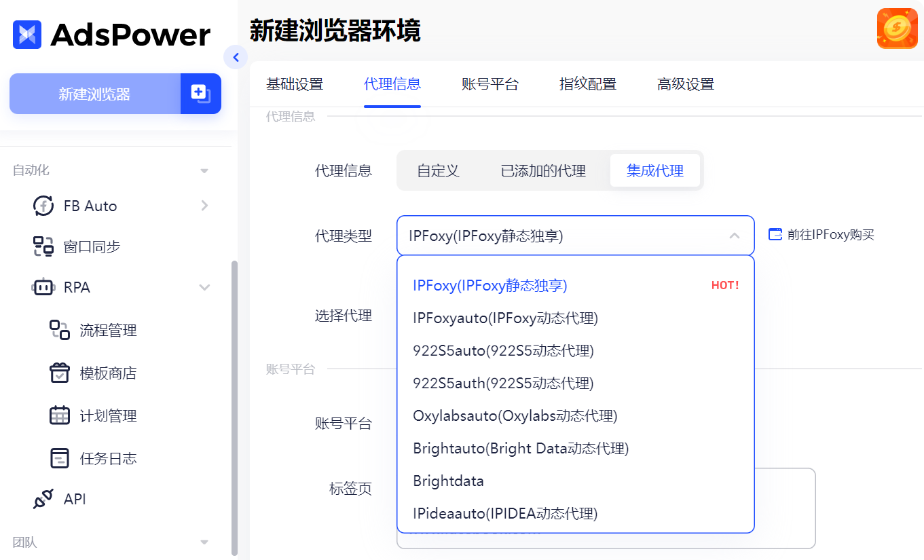
Task: Collapse the 团队 sidebar section
Action: click(204, 542)
